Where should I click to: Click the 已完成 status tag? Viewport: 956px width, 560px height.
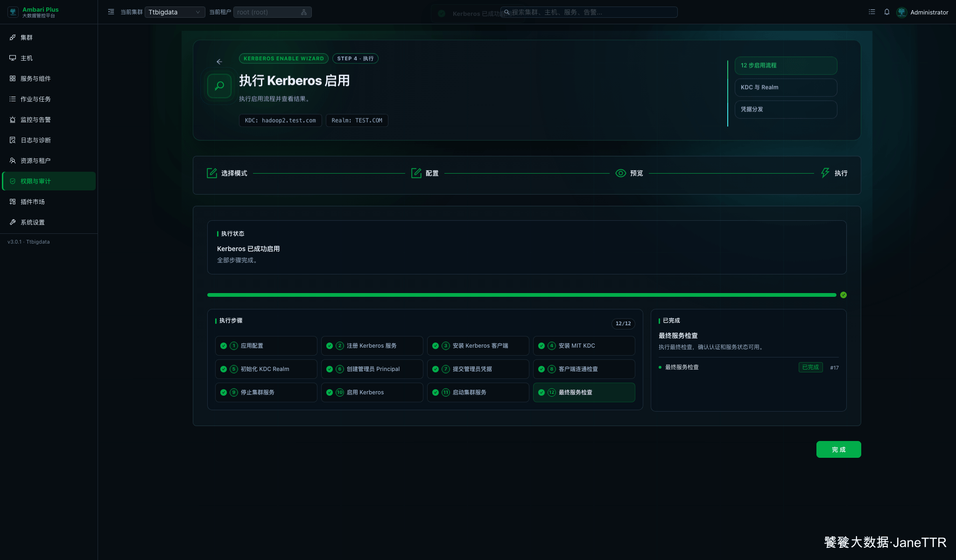click(x=810, y=367)
